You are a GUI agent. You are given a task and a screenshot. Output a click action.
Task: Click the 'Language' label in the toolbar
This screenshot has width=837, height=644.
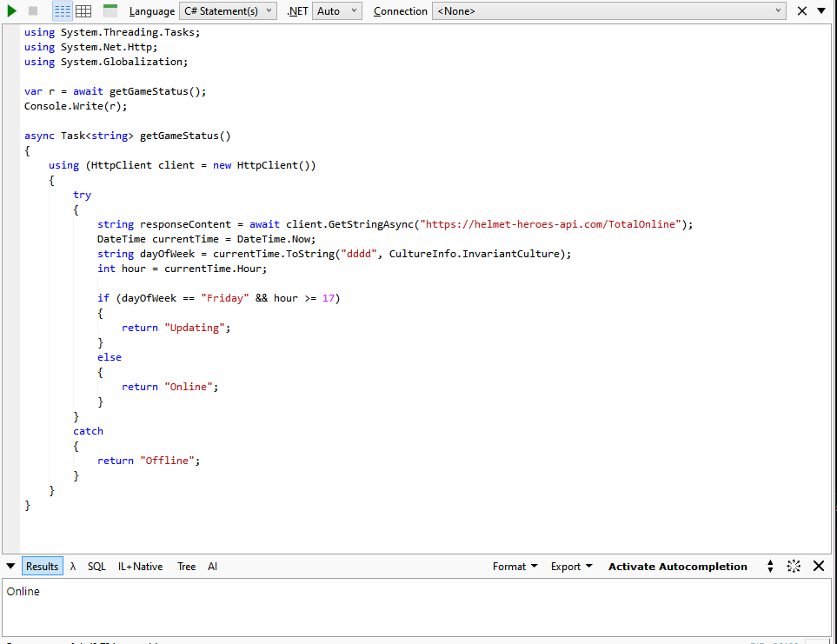(151, 11)
